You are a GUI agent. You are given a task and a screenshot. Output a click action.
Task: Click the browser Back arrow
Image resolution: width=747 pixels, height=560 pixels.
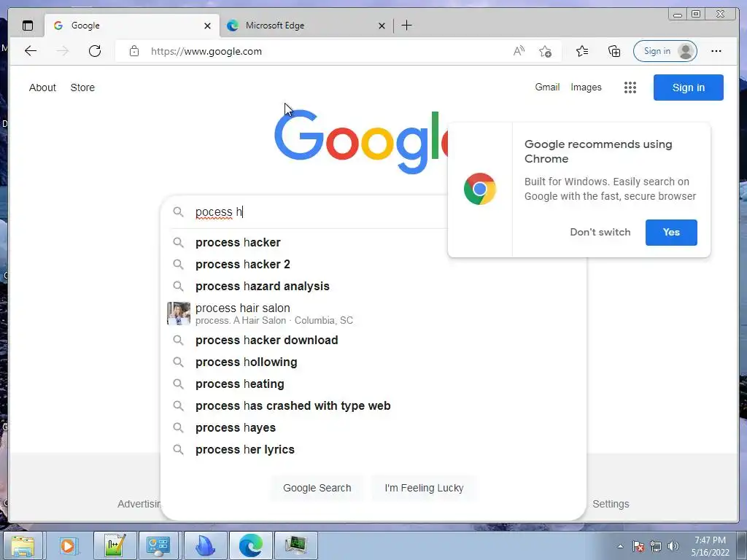click(x=31, y=51)
